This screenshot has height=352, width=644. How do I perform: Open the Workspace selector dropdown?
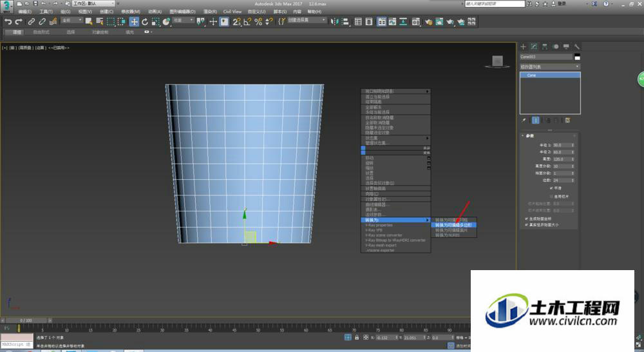93,3
